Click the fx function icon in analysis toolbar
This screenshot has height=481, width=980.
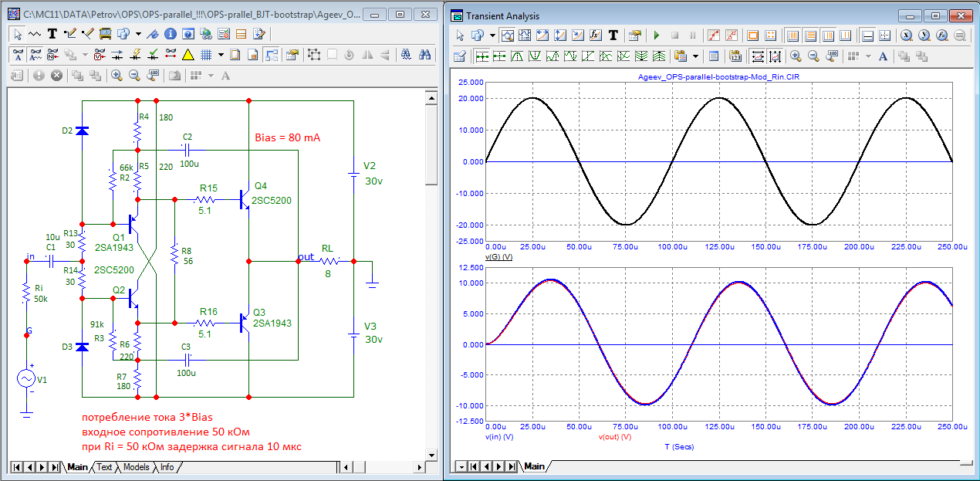coord(595,35)
